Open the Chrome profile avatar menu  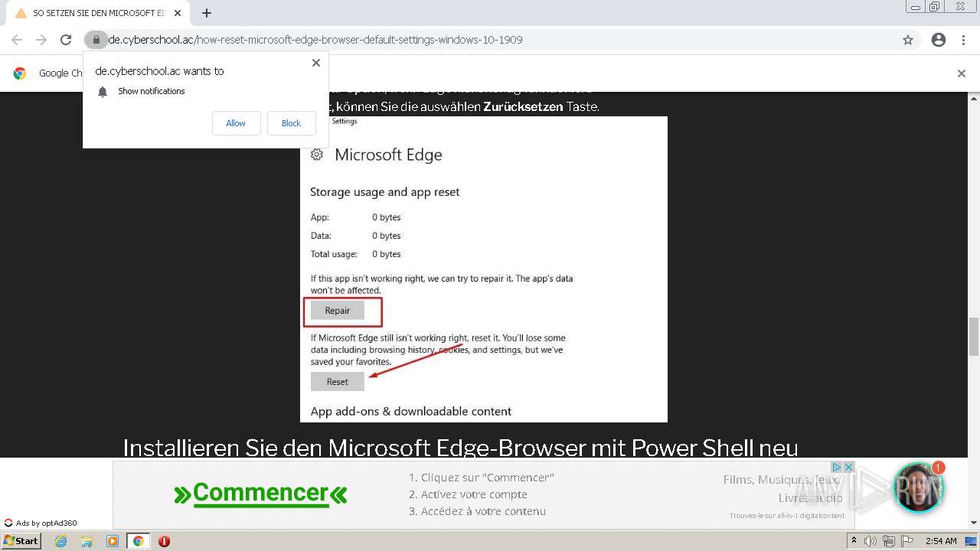[939, 40]
